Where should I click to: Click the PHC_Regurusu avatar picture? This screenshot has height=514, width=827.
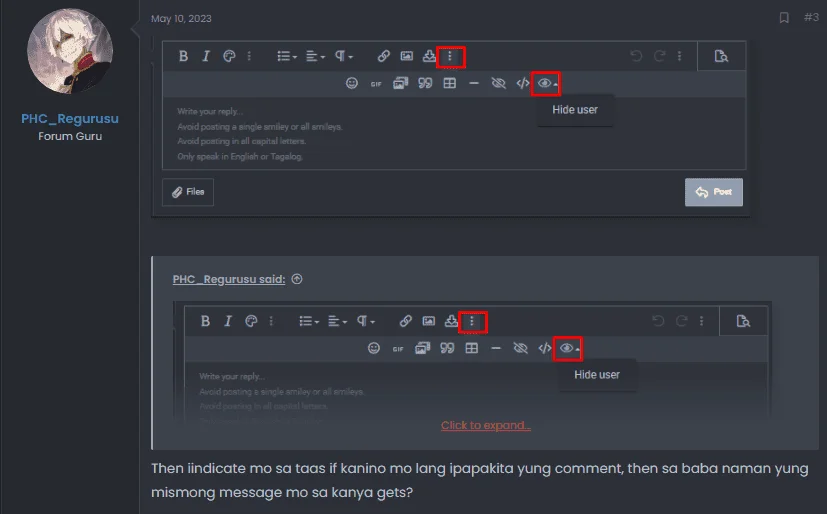point(70,51)
